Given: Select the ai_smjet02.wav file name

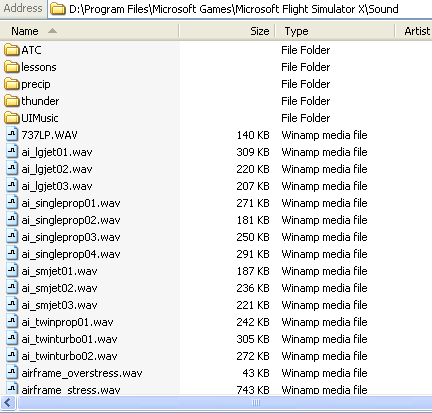Looking at the screenshot, I should pos(59,288).
